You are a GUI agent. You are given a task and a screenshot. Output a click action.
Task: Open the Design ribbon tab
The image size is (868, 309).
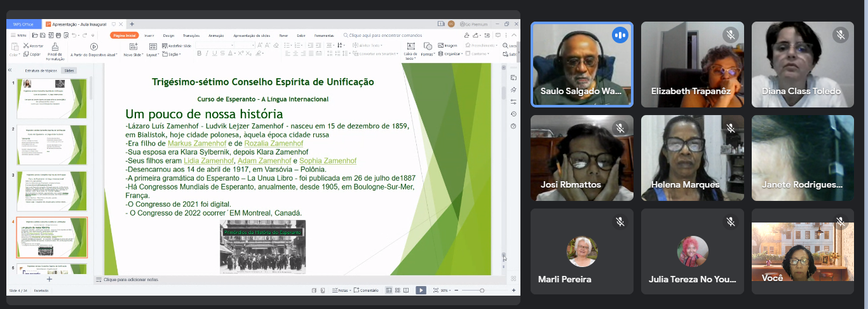pos(168,36)
